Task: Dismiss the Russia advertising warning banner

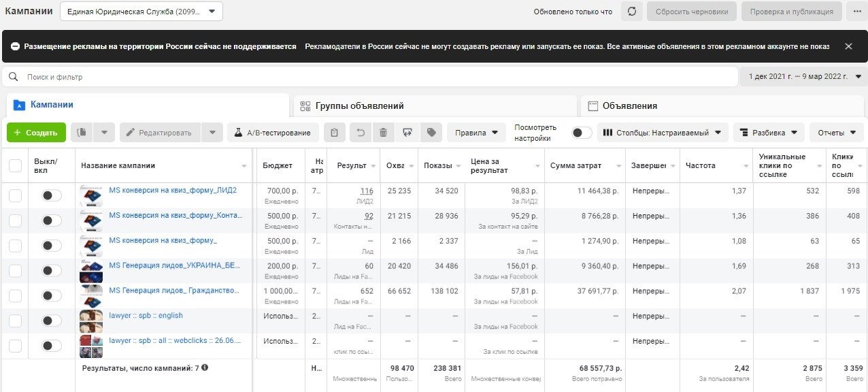Action: [848, 46]
